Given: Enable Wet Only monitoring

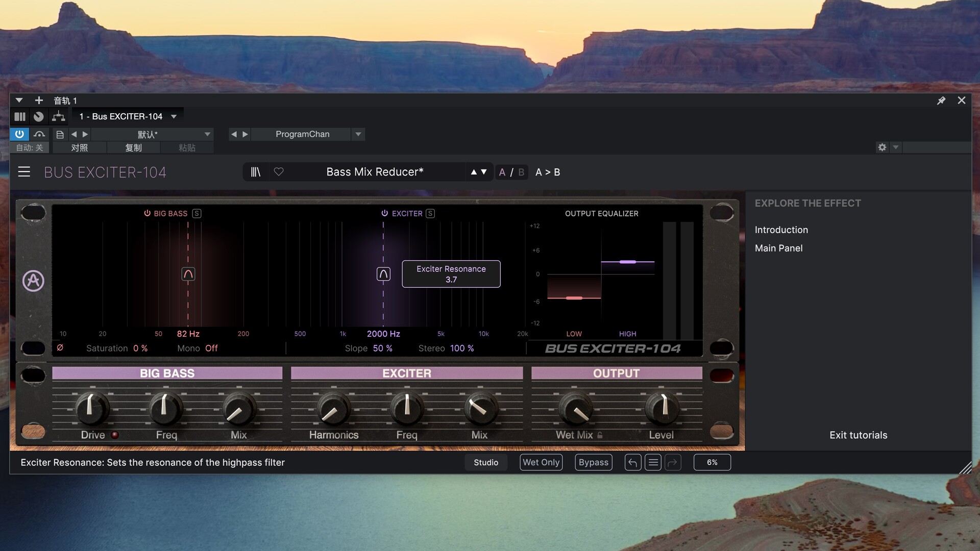Looking at the screenshot, I should (541, 462).
